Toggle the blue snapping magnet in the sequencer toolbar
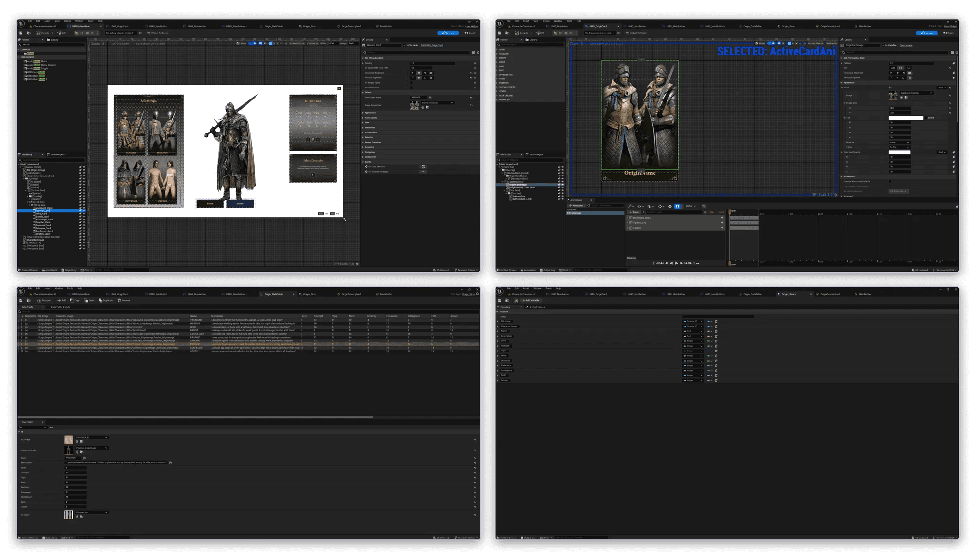This screenshot has width=980, height=560. (x=677, y=206)
